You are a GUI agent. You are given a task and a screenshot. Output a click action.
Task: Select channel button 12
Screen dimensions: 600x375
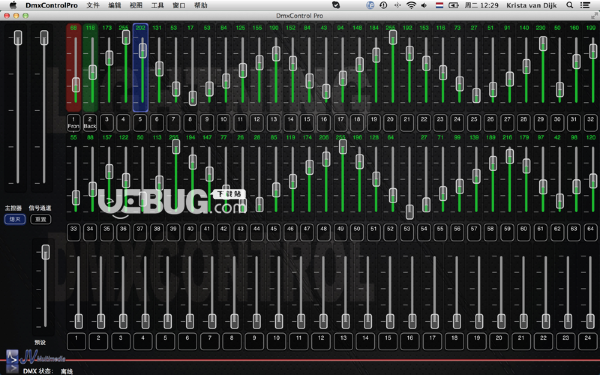pos(257,122)
